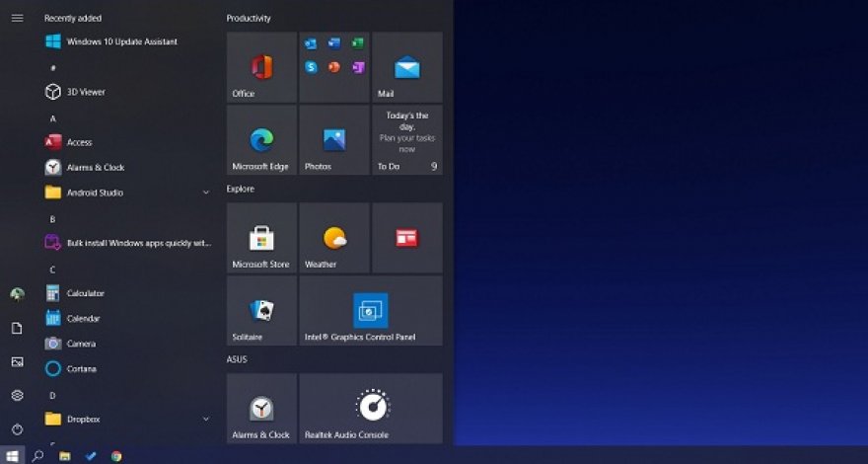Image resolution: width=868 pixels, height=464 pixels.
Task: Open the Weather tile
Action: [x=334, y=238]
